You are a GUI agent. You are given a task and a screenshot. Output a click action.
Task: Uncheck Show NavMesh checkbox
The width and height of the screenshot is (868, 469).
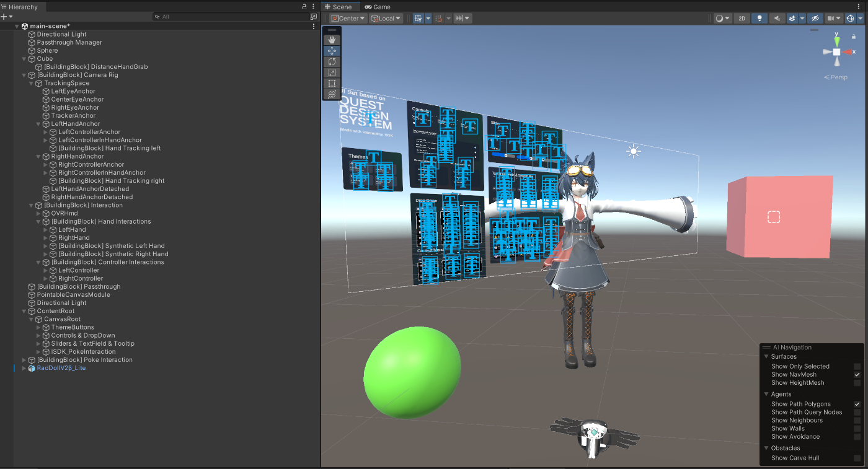(857, 375)
